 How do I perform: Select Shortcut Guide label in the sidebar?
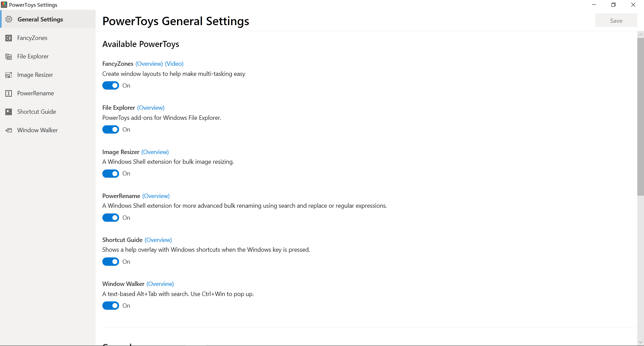37,112
